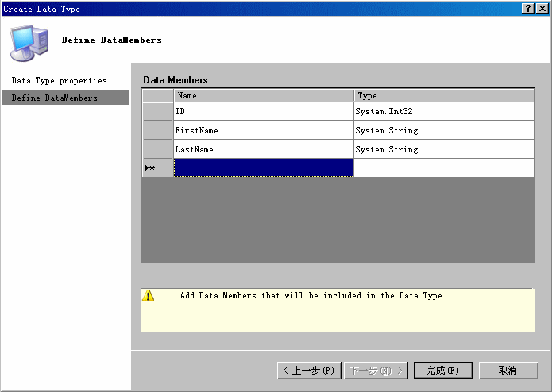
Task: Select the FirstName row via row header
Action: [157, 130]
